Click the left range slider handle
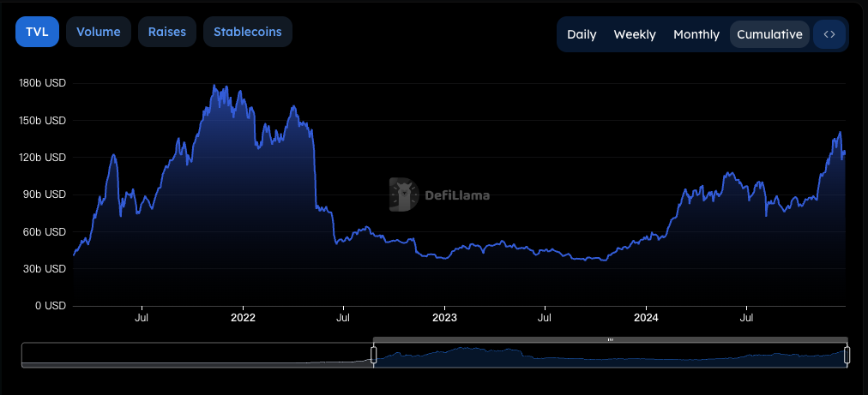This screenshot has width=868, height=395. click(374, 356)
